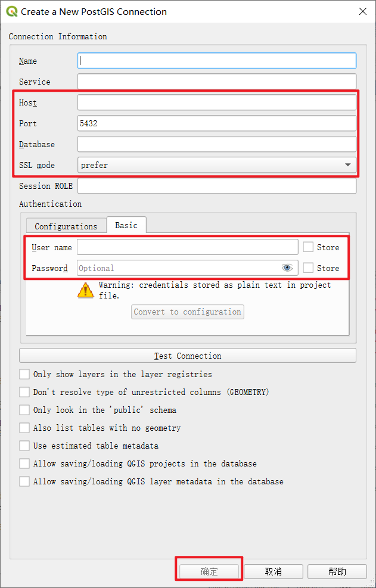Click the Host text field
376x588 pixels.
click(x=217, y=102)
